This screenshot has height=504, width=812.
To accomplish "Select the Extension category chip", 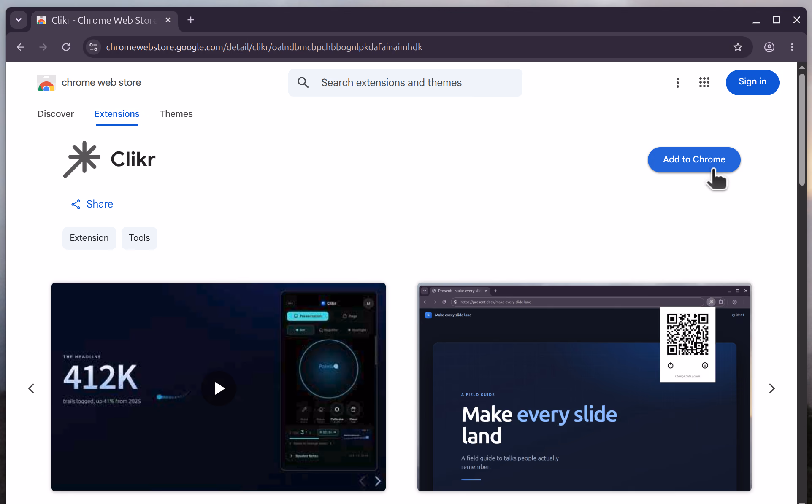I will coord(89,238).
